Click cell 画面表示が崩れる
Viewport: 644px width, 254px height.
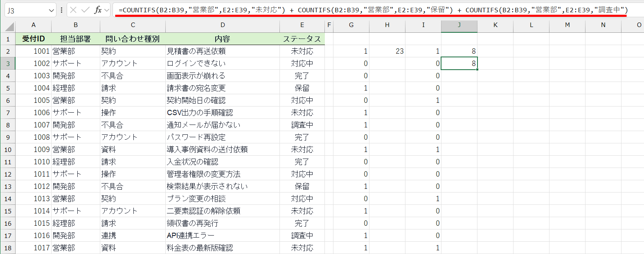pos(223,76)
